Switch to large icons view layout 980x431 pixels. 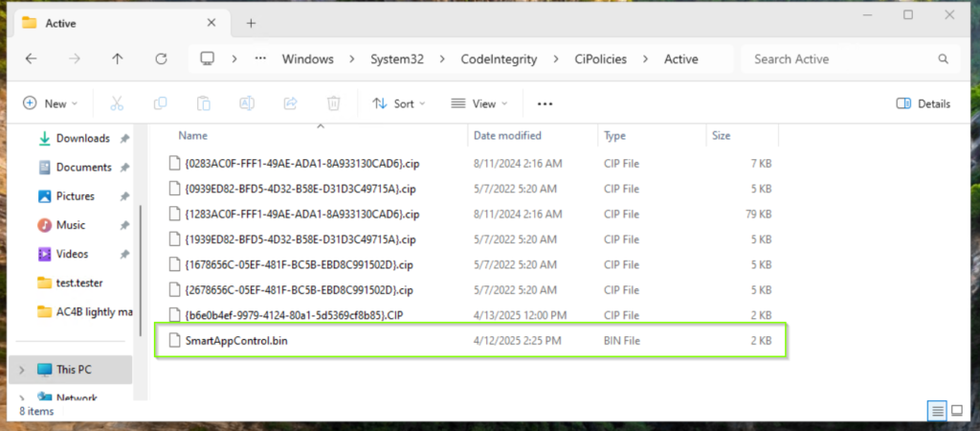coord(956,411)
